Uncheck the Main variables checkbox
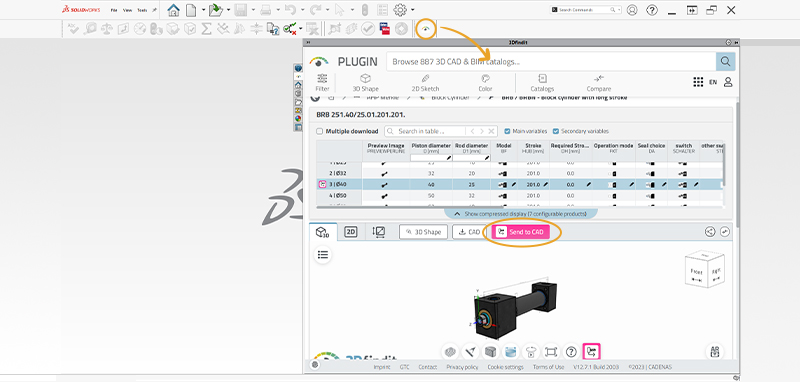This screenshot has height=382, width=800. click(x=507, y=131)
